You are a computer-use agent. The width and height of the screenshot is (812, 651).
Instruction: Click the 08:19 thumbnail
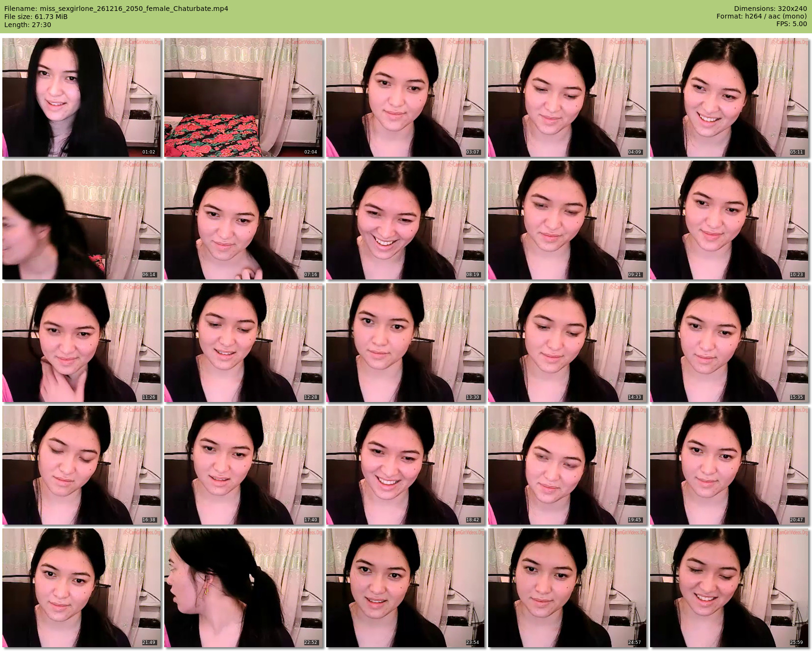point(406,220)
